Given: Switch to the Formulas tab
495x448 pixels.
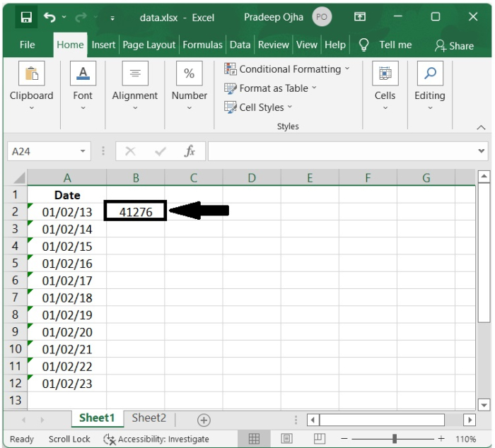Looking at the screenshot, I should tap(202, 45).
